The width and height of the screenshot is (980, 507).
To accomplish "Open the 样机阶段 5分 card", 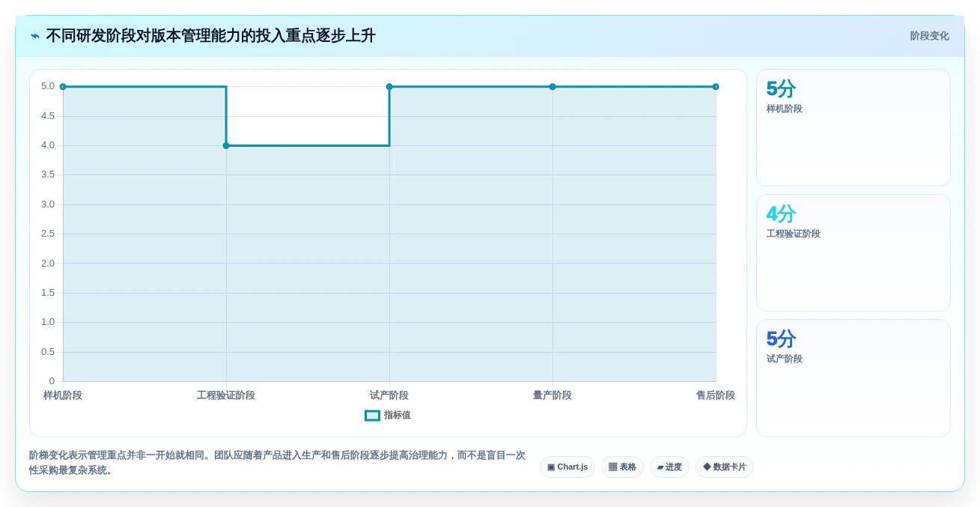I will coord(853,128).
